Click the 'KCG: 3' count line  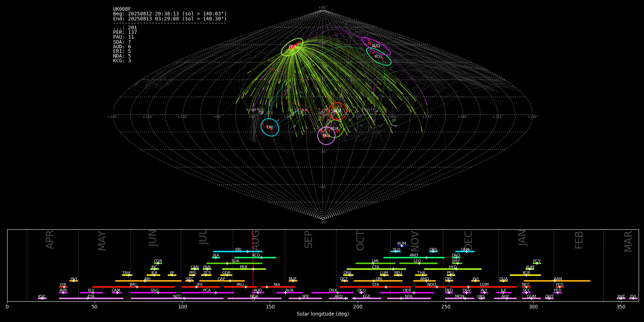tap(122, 61)
